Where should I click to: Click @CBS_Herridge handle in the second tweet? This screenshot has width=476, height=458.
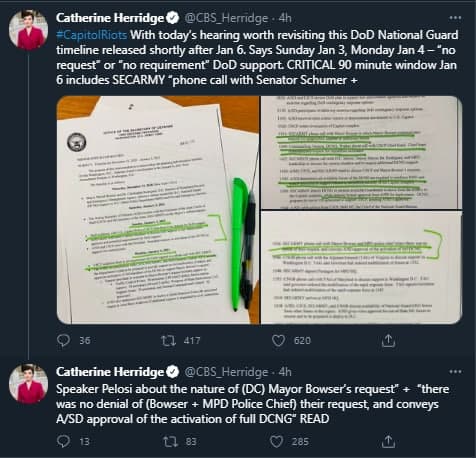click(x=226, y=372)
